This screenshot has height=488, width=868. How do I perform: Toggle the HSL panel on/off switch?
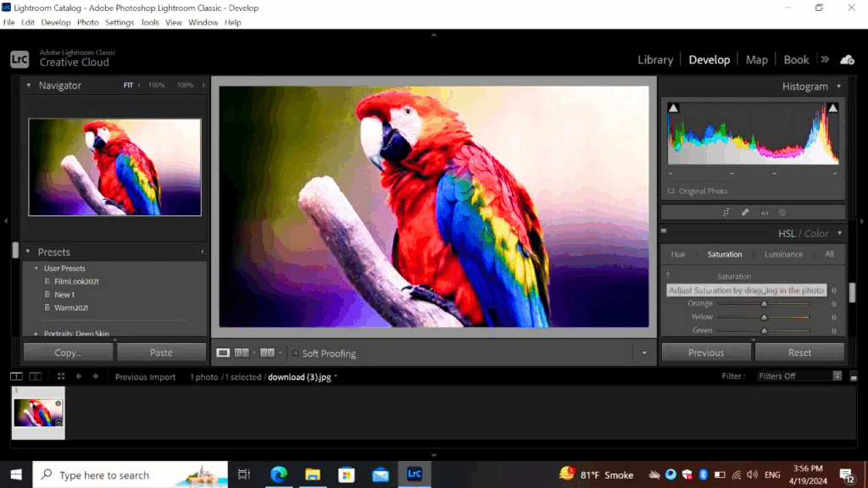[x=664, y=231]
